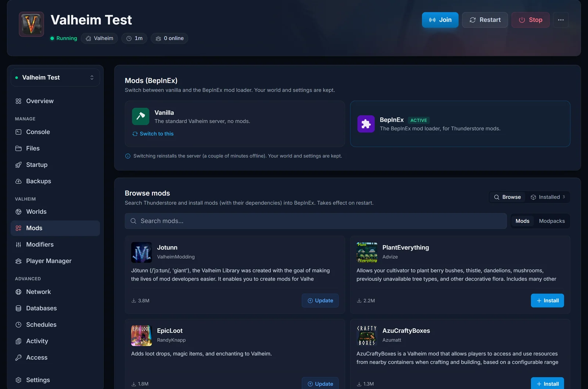Click the Advize author name
This screenshot has height=389, width=588.
(390, 257)
